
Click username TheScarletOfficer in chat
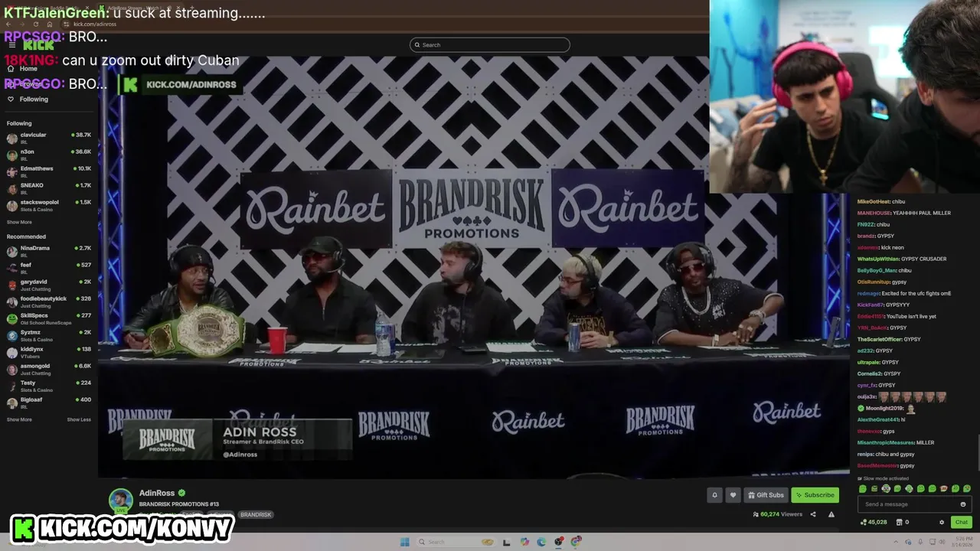tap(880, 339)
